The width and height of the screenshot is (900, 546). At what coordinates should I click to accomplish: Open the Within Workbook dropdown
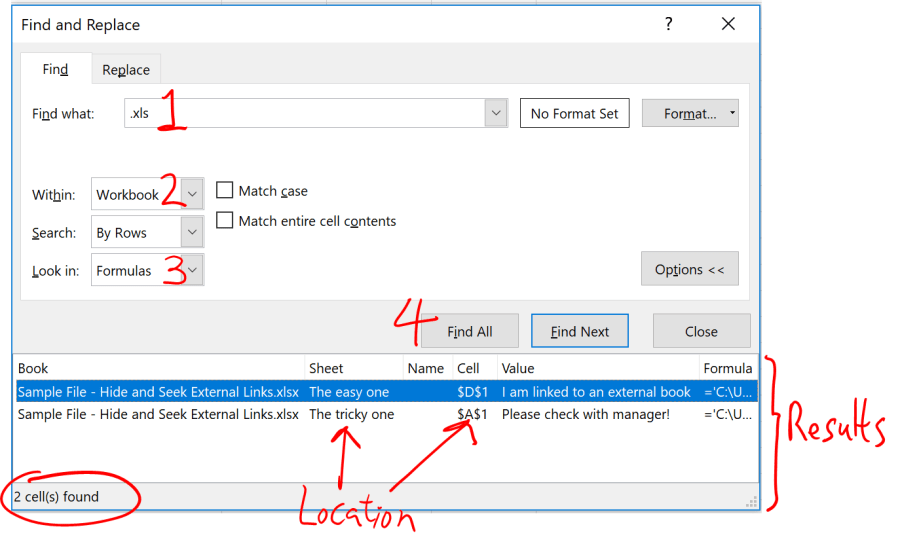[193, 195]
